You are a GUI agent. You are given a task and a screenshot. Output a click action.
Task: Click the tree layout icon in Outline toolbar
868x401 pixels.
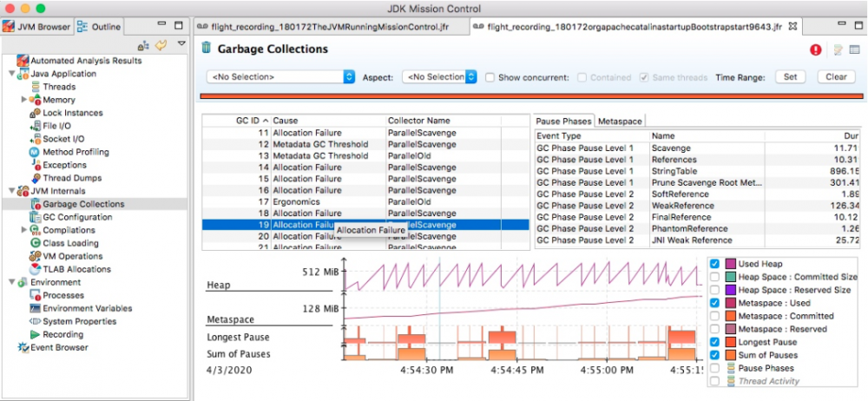tap(143, 45)
